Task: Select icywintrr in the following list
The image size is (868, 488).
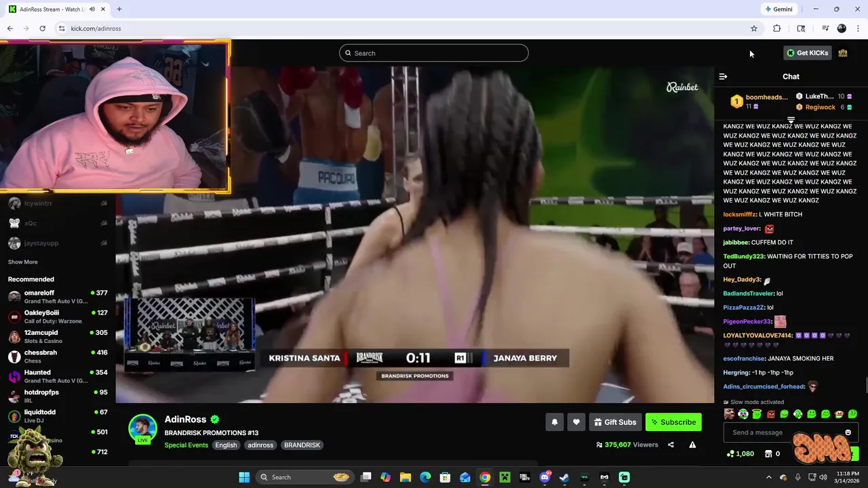Action: [x=58, y=203]
